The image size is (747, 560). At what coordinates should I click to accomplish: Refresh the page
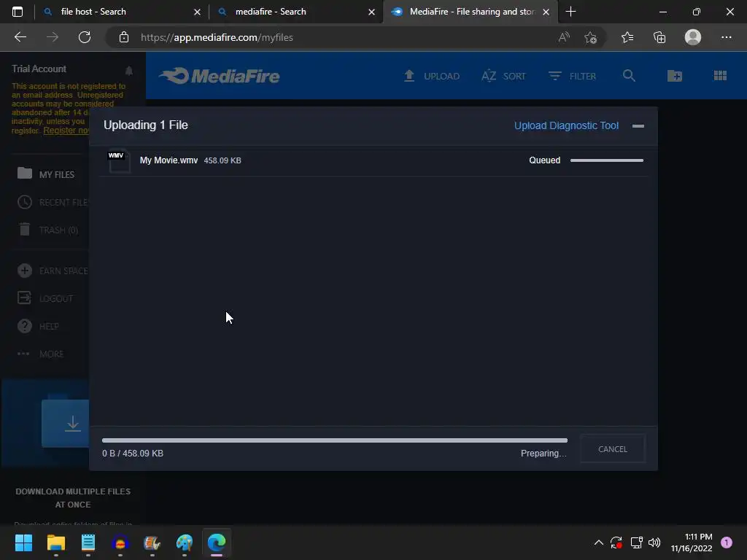[x=85, y=37]
